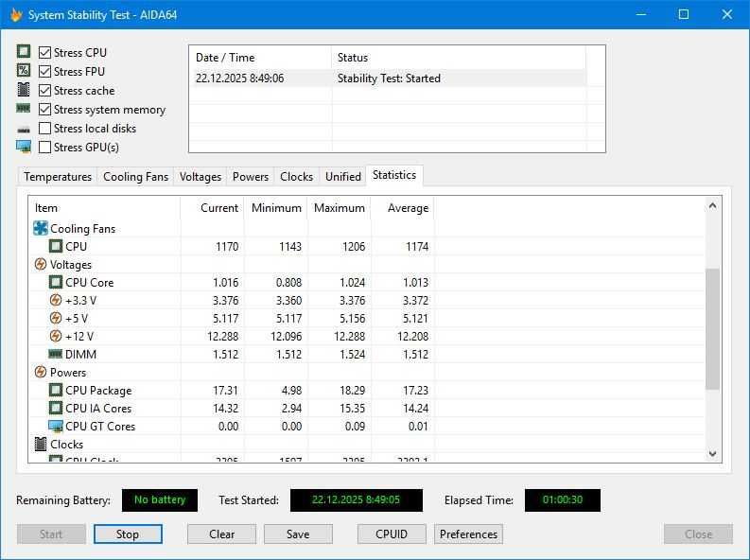Click the Item column header
The image size is (750, 560).
click(x=104, y=208)
